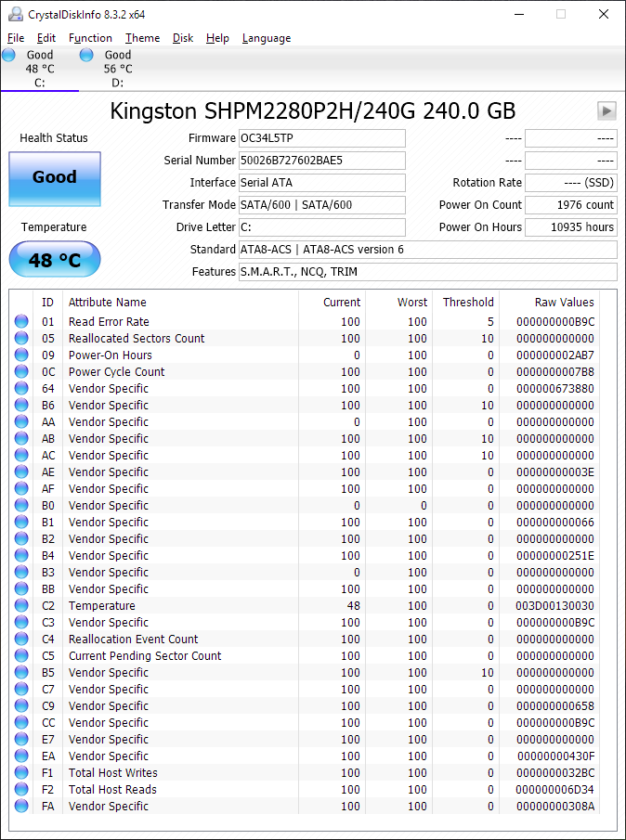
Task: Click the 48 °C temperature button
Action: (55, 259)
